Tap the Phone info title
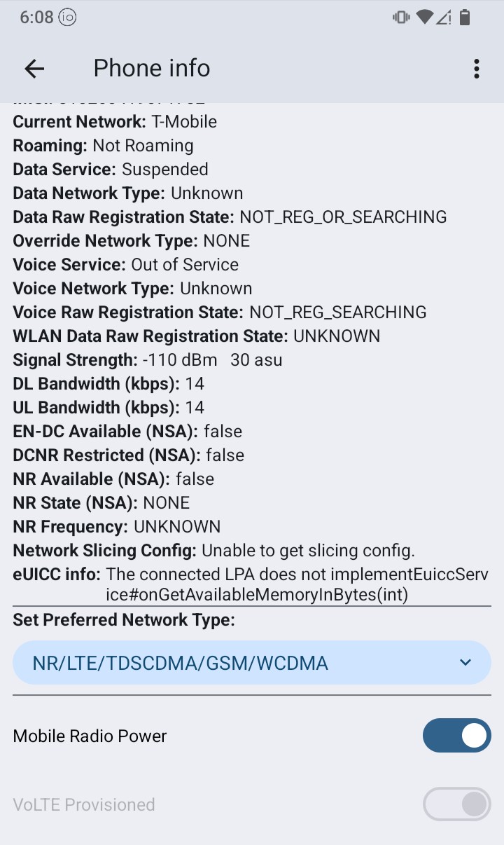This screenshot has width=504, height=845. coord(152,68)
